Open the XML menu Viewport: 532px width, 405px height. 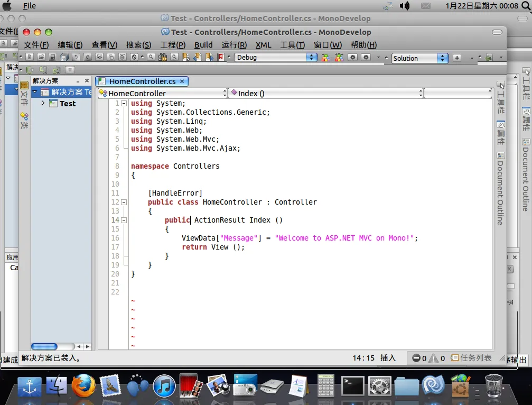[263, 45]
